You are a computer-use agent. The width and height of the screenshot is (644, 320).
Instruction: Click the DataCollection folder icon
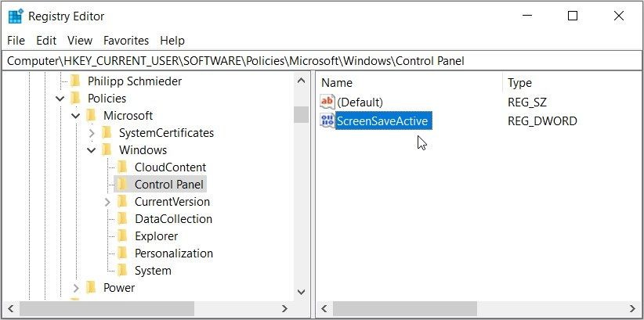(x=122, y=218)
